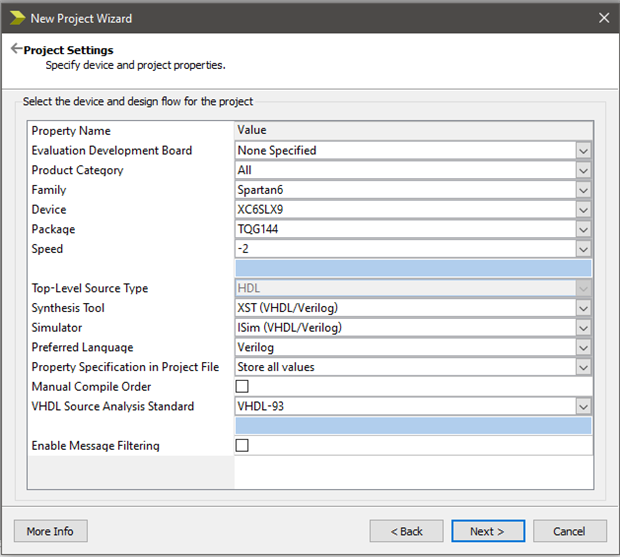Open the Evaluation Development Board dropdown
Screen dimensions: 620x557
tap(583, 151)
